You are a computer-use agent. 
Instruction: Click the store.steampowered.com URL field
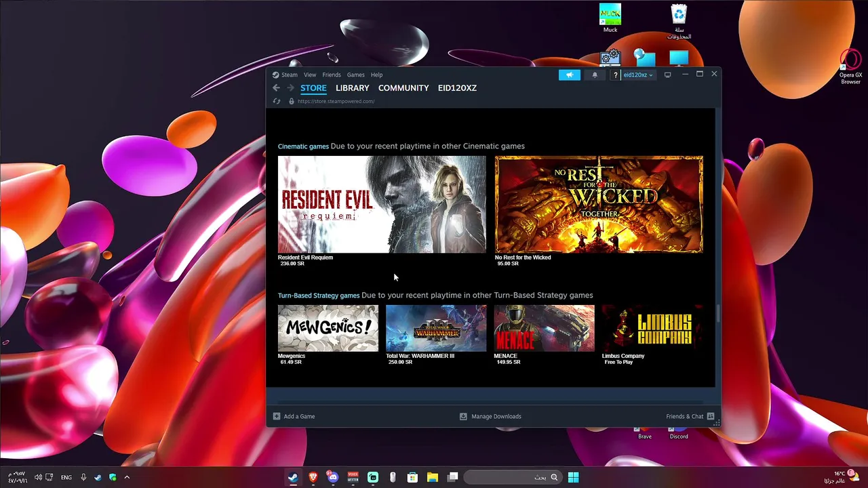point(336,101)
